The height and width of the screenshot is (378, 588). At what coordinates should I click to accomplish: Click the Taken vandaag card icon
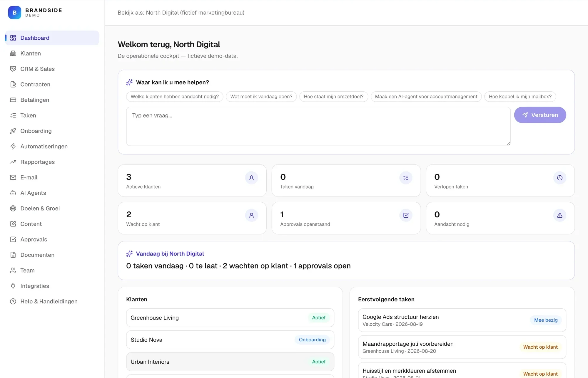coord(406,178)
